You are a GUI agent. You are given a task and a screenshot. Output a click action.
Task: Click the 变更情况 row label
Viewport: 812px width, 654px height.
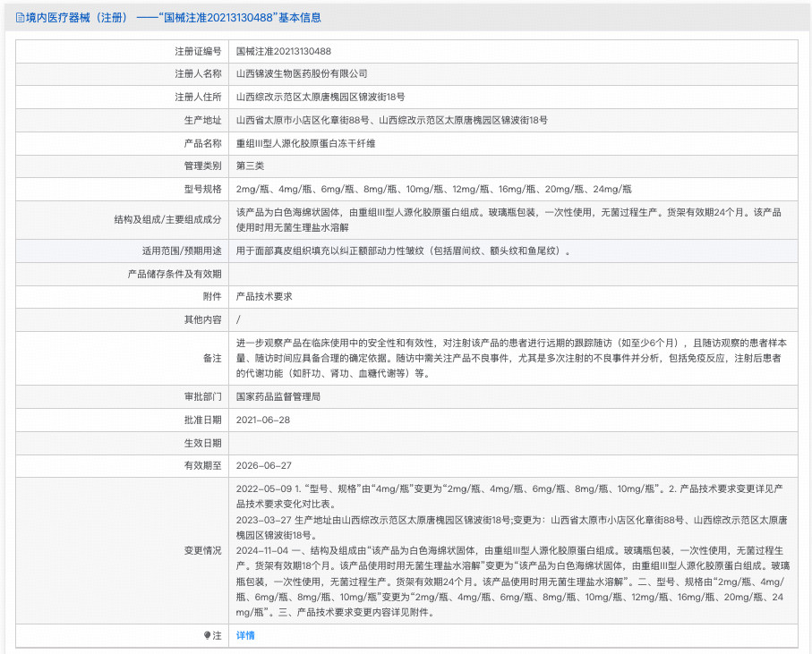[x=203, y=550]
